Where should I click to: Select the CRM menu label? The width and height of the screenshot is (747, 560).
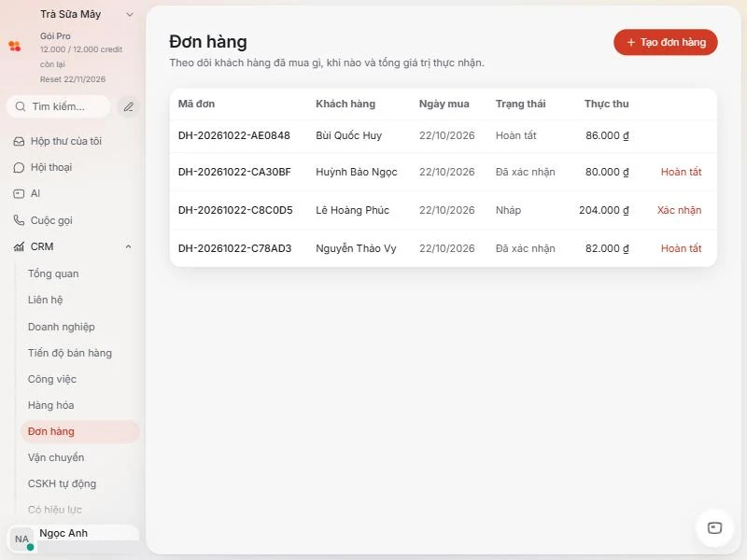(x=42, y=246)
